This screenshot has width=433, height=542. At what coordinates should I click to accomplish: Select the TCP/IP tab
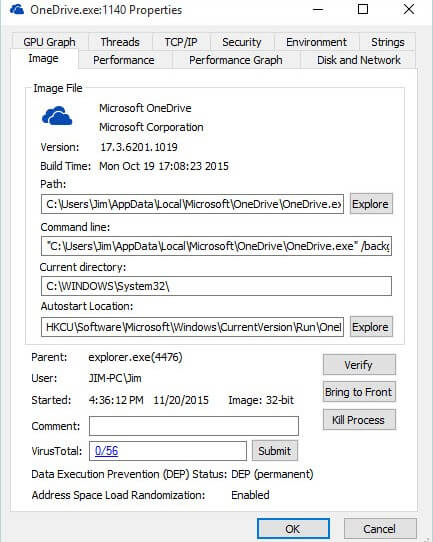181,42
